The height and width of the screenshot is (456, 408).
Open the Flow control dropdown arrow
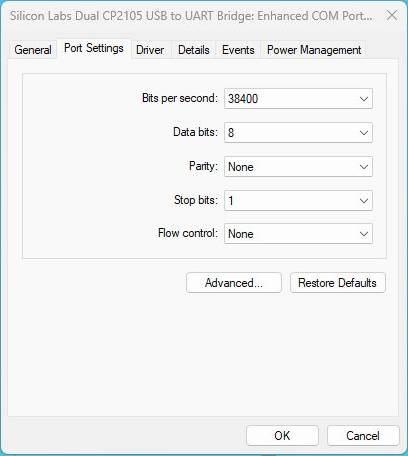pyautogui.click(x=364, y=234)
